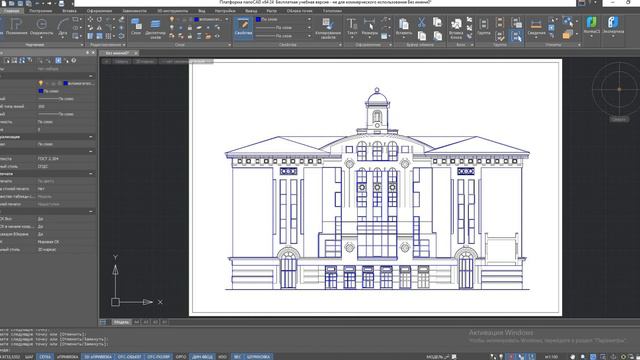Click Copy Properties (Копирование свойств) tool
This screenshot has width=640, height=360.
coord(327,29)
